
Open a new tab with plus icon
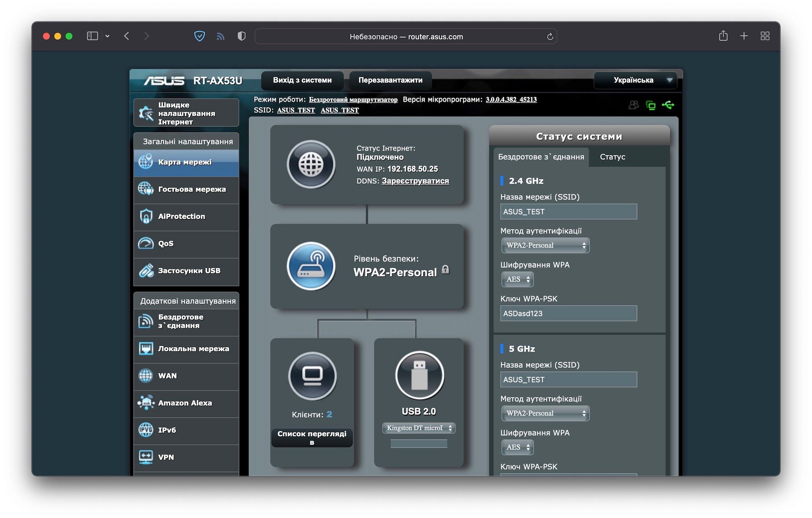[x=744, y=36]
